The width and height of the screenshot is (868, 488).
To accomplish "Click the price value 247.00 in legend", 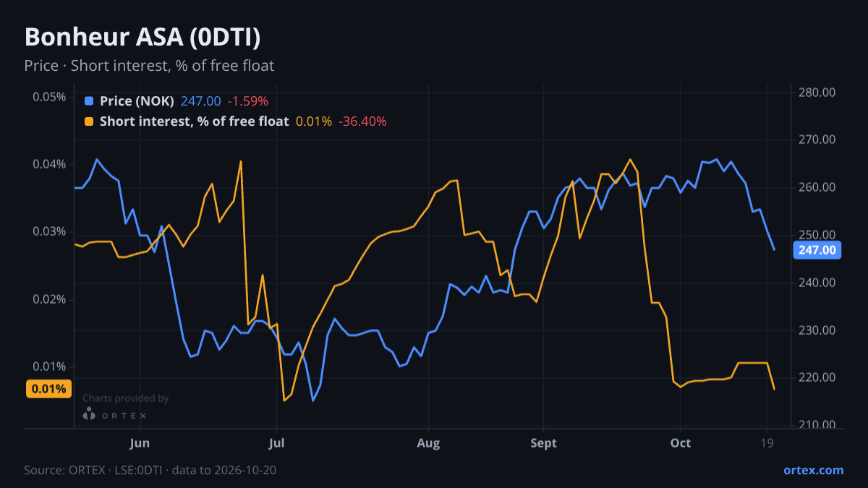I will (200, 101).
